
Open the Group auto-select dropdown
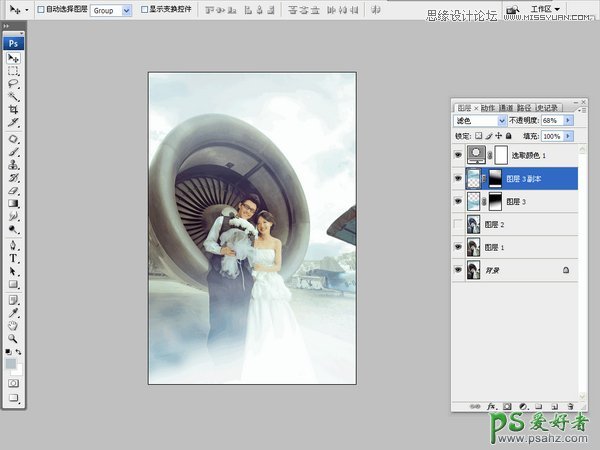(x=126, y=9)
